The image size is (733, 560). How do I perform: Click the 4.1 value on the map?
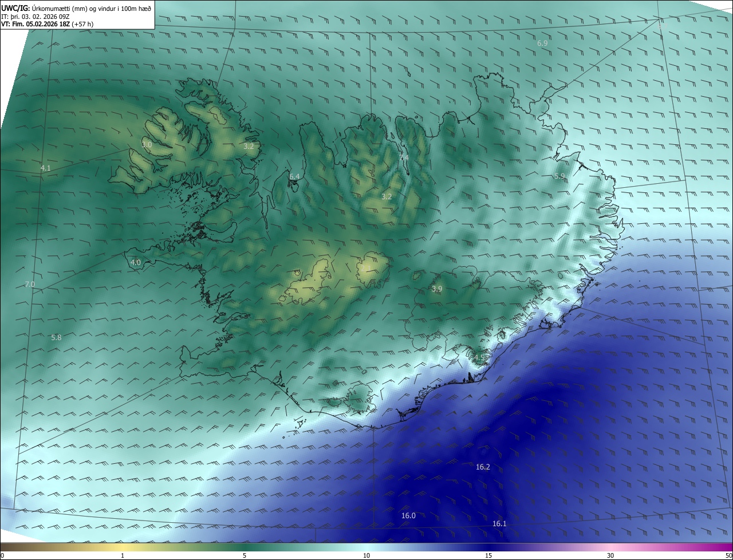(x=46, y=168)
